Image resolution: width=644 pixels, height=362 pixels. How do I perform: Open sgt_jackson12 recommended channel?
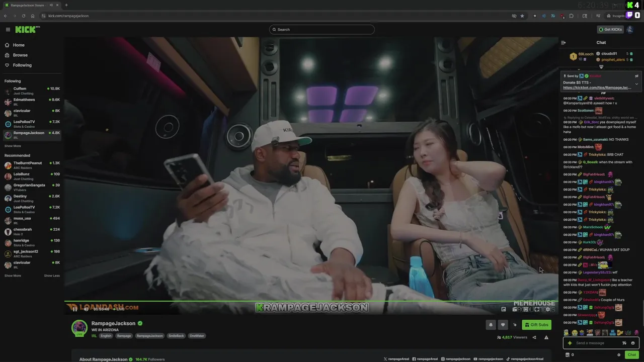pos(32,253)
